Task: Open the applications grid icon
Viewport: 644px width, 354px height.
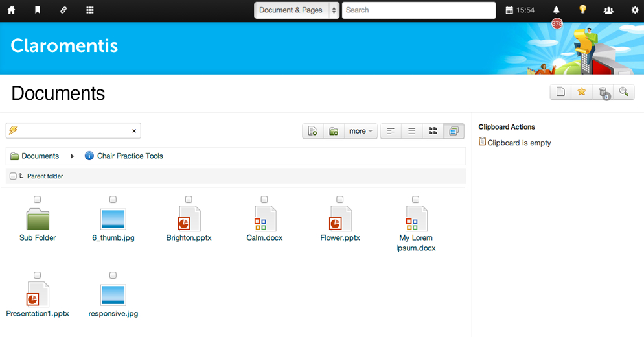Action: (x=90, y=10)
